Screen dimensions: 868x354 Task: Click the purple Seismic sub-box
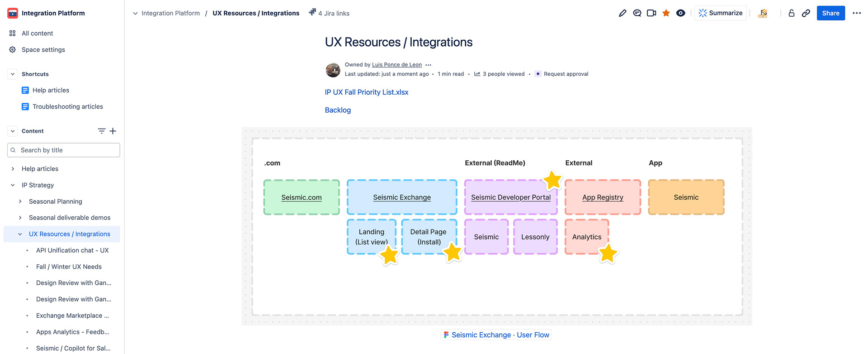pos(486,237)
